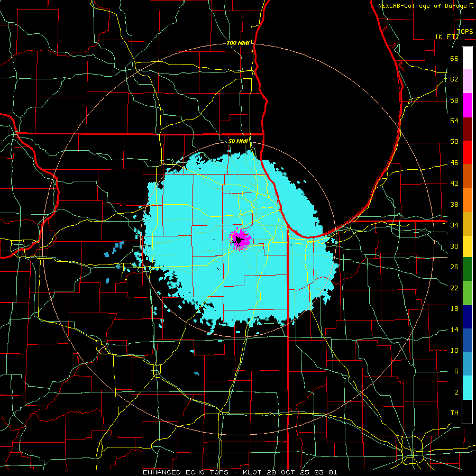Click the "18" legend value

point(454,309)
